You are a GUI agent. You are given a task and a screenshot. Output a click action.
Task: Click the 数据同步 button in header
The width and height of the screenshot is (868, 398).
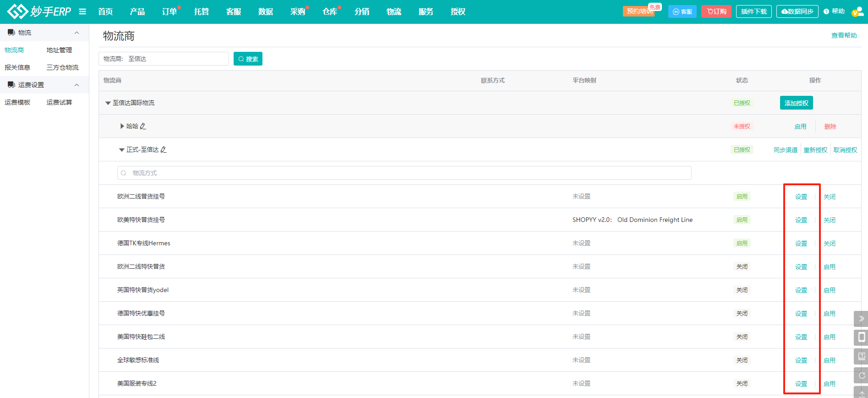(x=797, y=11)
